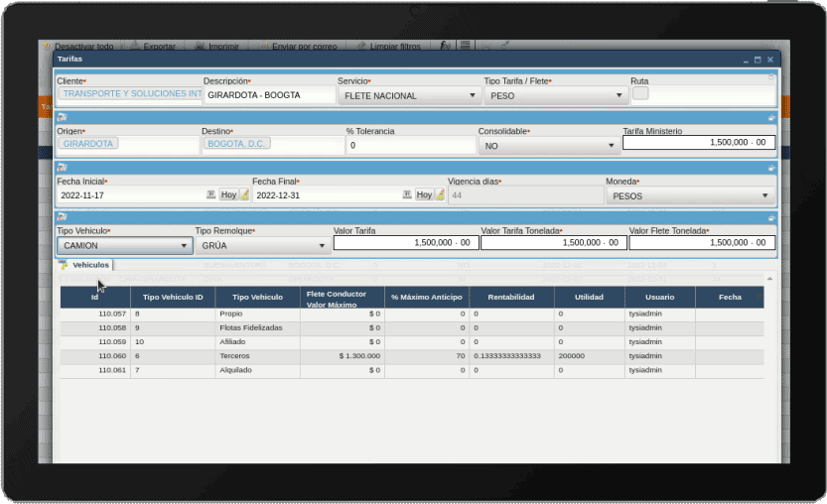This screenshot has width=827, height=504.
Task: Click the section icon above Origen
Action: (x=62, y=117)
